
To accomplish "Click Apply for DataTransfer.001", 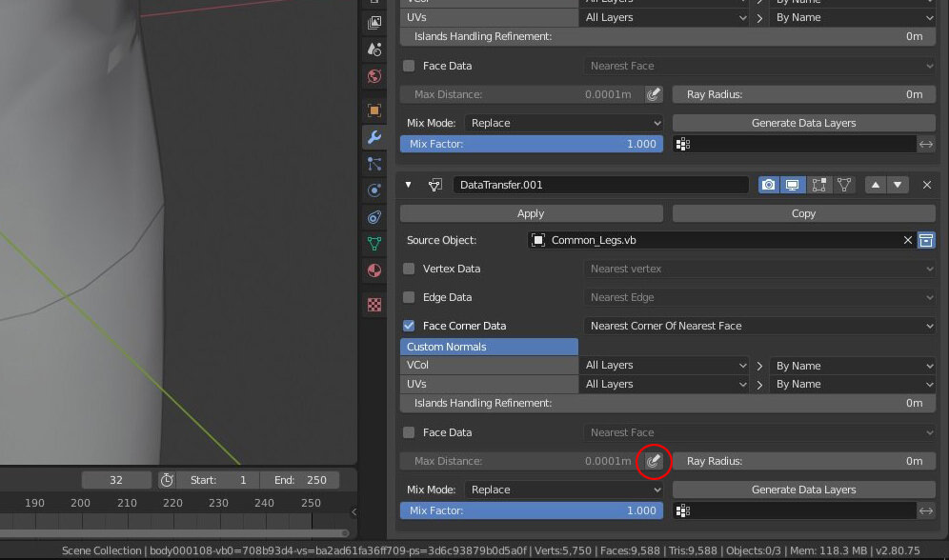I will [532, 213].
